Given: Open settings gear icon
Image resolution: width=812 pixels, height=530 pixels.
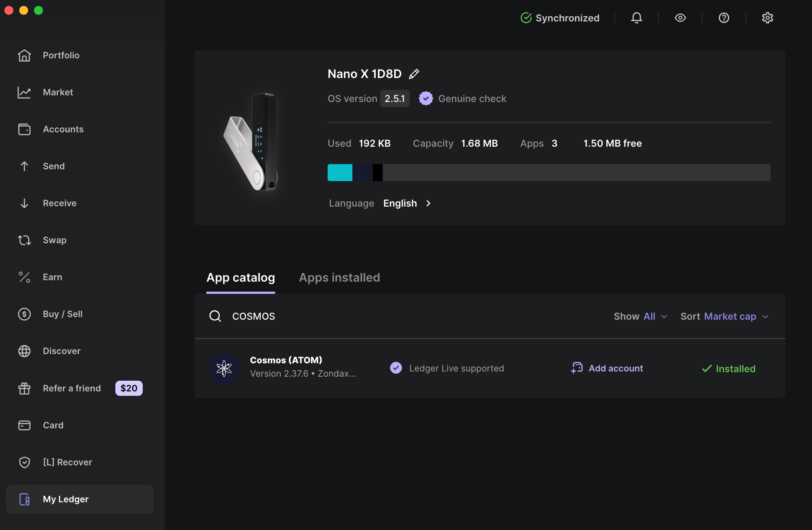Looking at the screenshot, I should point(767,18).
